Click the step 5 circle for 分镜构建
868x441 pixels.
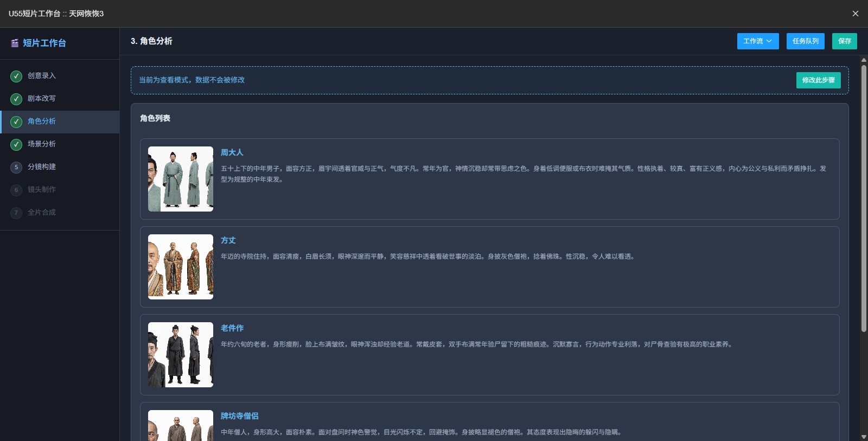point(16,167)
